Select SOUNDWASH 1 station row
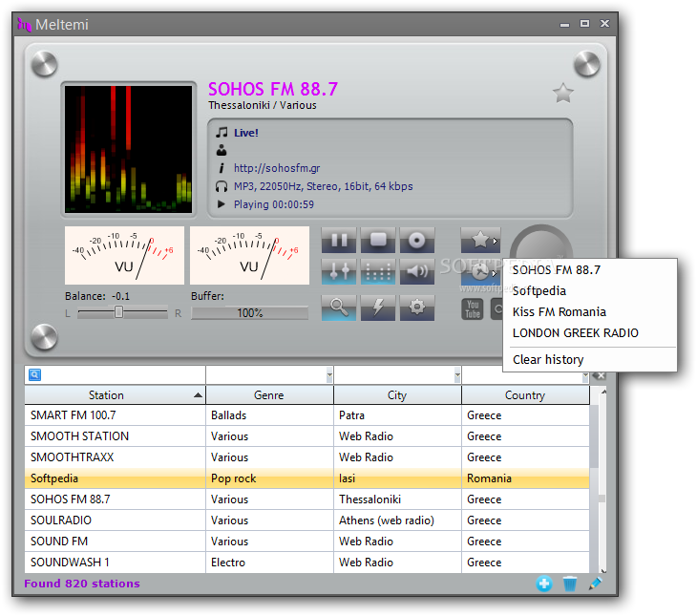This screenshot has width=697, height=616. click(x=307, y=563)
